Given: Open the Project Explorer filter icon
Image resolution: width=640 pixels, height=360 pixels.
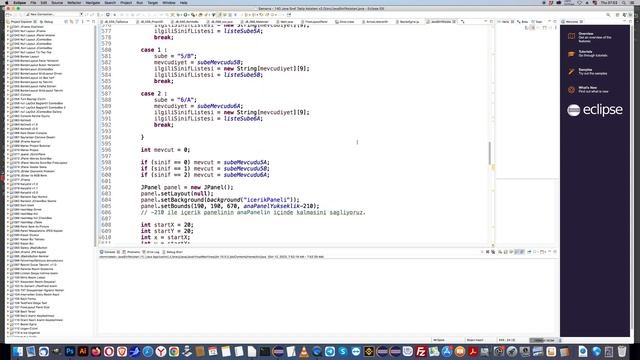Looking at the screenshot, I should coord(77,22).
